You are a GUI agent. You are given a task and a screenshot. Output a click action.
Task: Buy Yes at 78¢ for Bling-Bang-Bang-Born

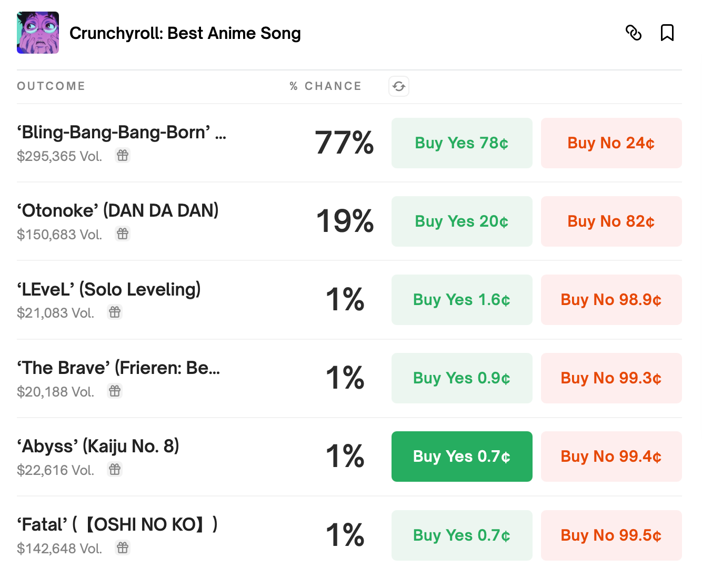coord(462,143)
